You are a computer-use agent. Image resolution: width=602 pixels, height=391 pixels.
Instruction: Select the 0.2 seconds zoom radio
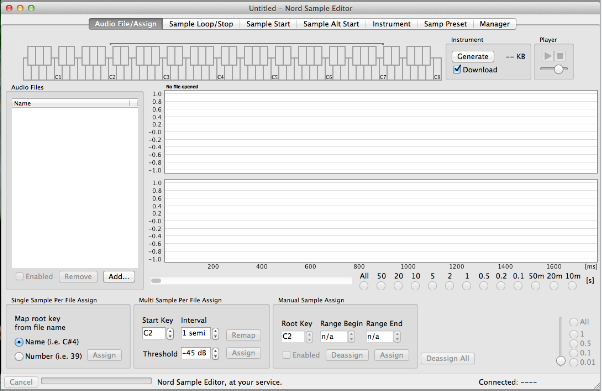501,286
